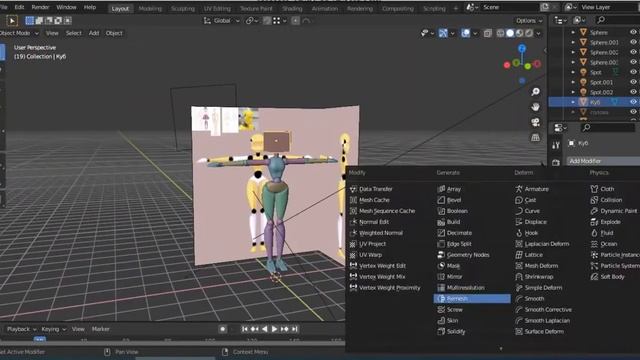Toggle viewport gizmos button
Image resolution: width=640 pixels, height=360 pixels.
443,33
